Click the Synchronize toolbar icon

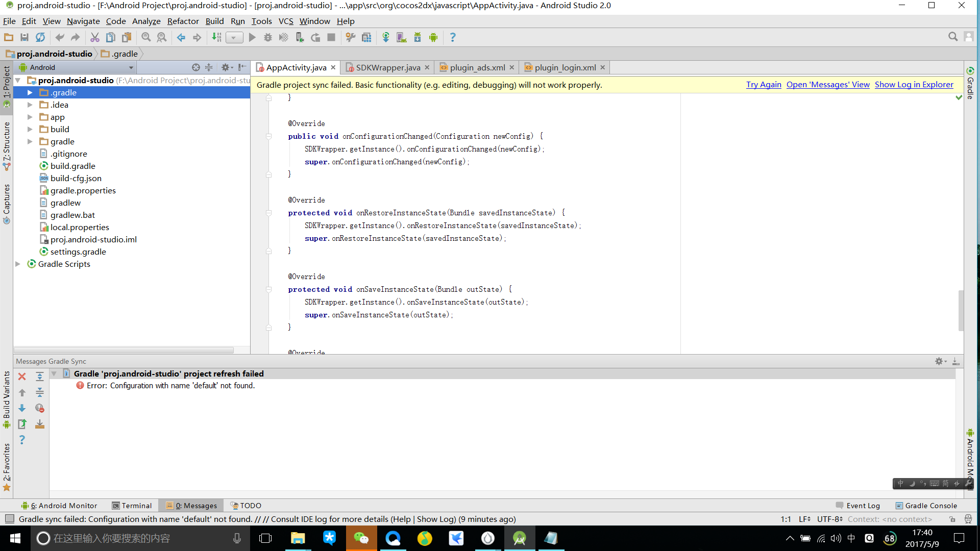tap(40, 37)
